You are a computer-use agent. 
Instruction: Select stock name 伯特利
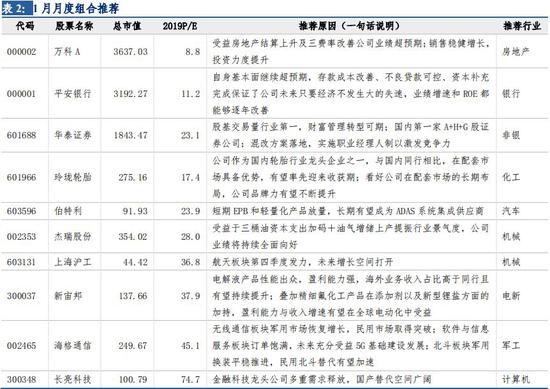tap(68, 211)
